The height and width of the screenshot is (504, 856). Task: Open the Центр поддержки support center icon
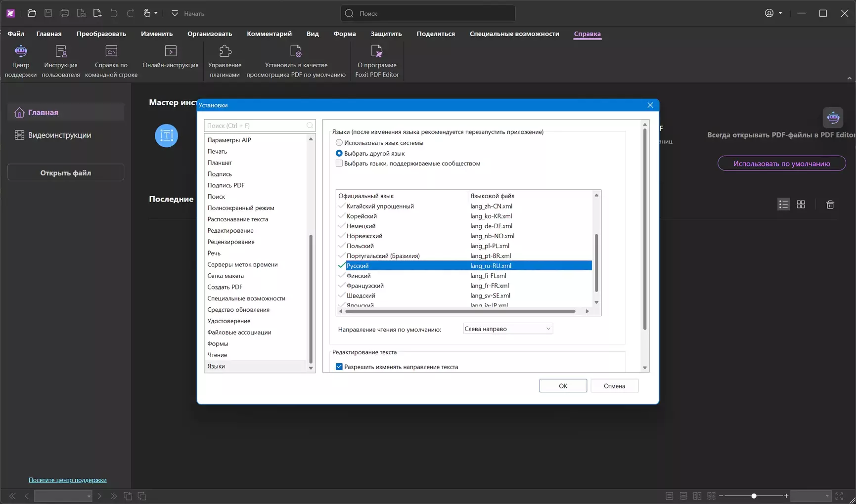pos(21,51)
